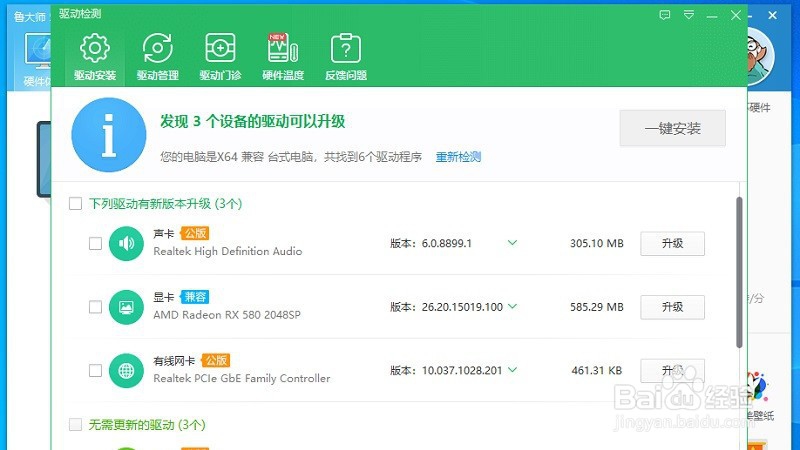This screenshot has height=450, width=800.
Task: Click 升级 for the AMD Radeon driver
Action: 672,307
